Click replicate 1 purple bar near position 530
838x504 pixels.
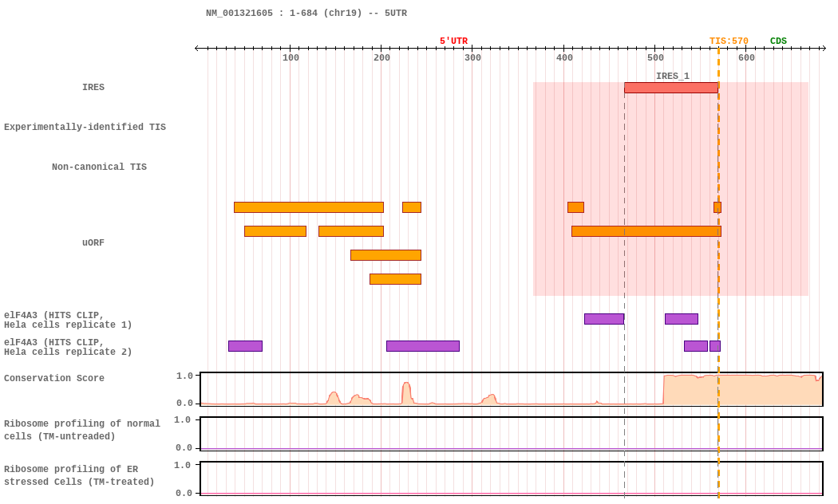click(x=681, y=319)
